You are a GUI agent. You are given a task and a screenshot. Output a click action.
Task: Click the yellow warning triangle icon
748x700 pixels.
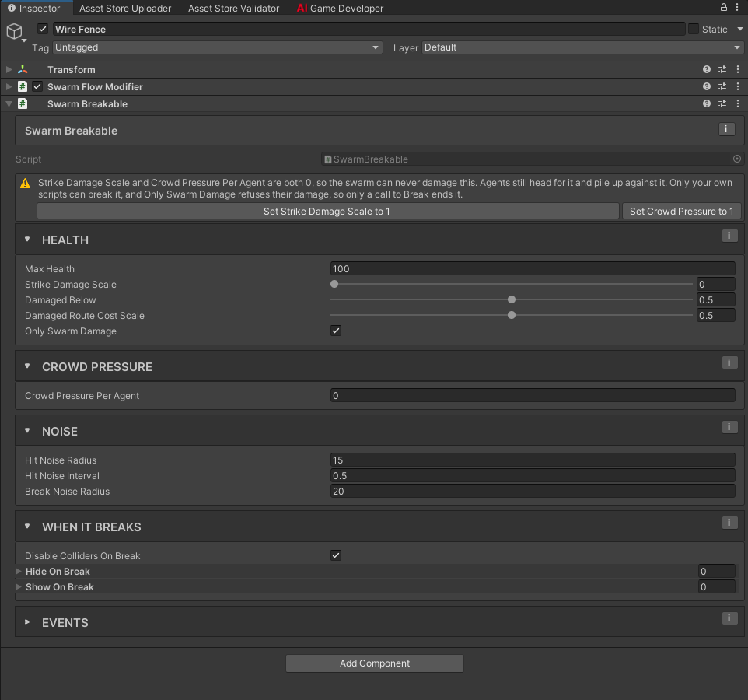coord(26,184)
